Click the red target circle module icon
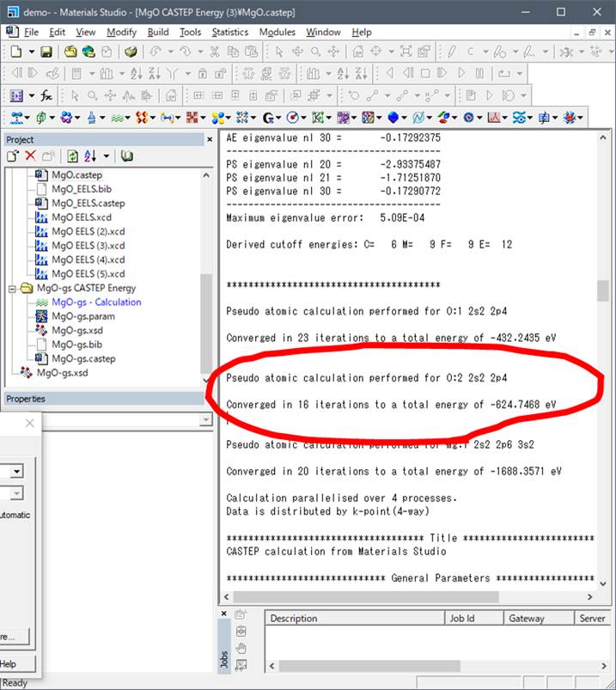 (293, 118)
